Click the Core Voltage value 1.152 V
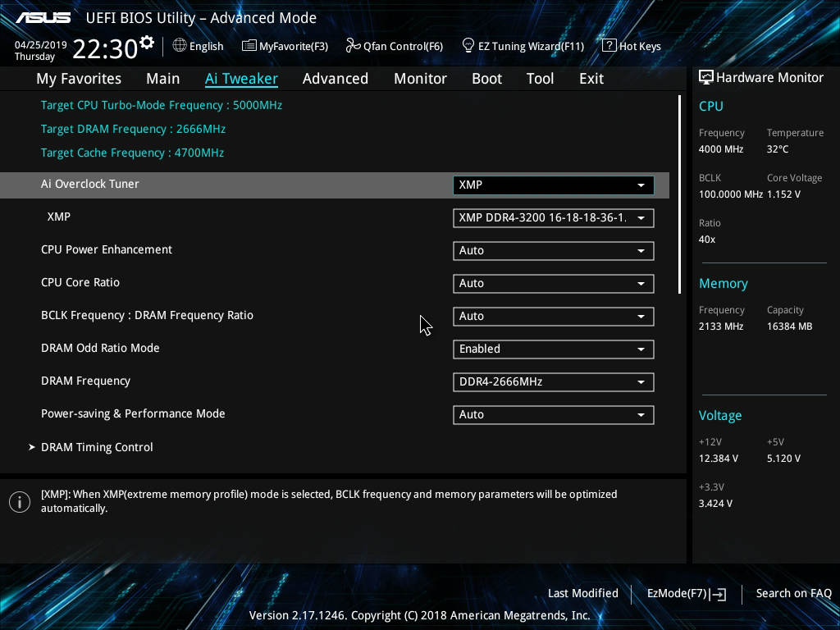Viewport: 840px width, 630px height. [783, 194]
